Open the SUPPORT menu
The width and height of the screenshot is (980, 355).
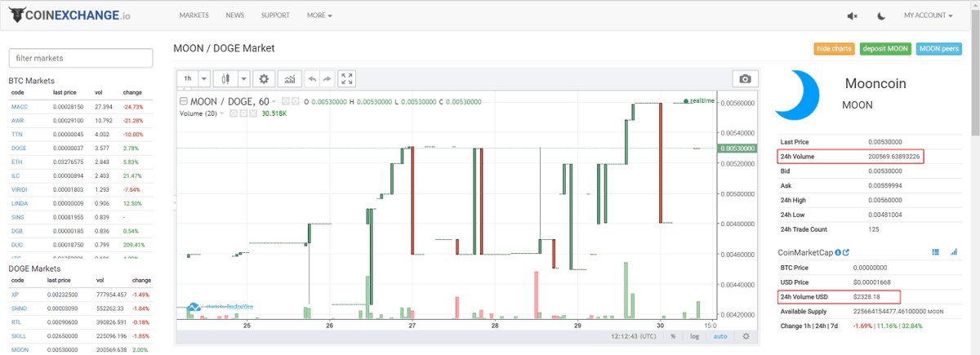pyautogui.click(x=275, y=16)
